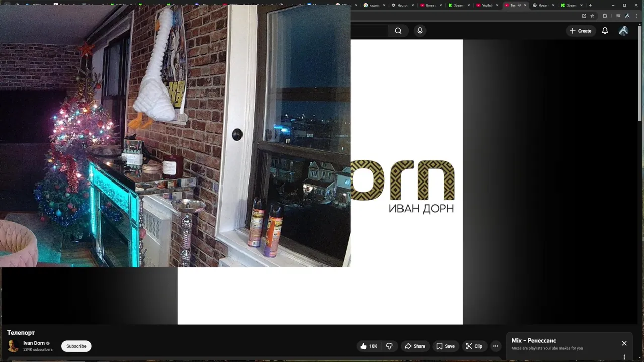Switch to the YouTube tab

coord(487,5)
